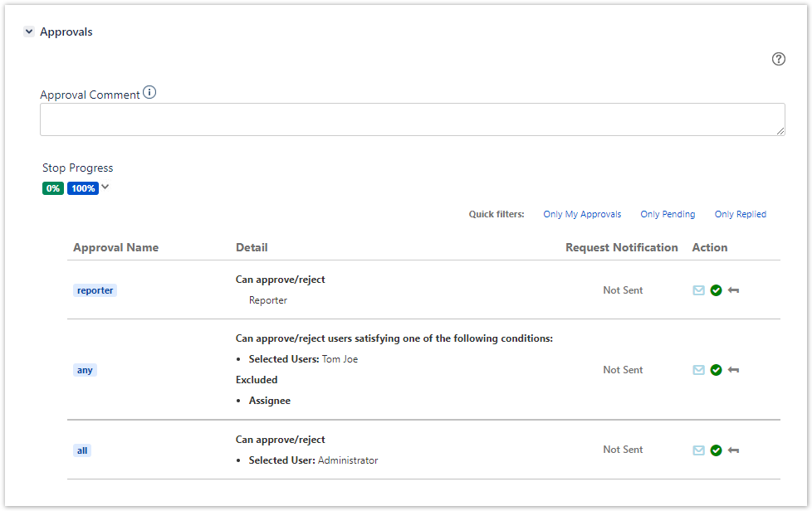
Task: Collapse the Approvals section
Action: point(29,32)
